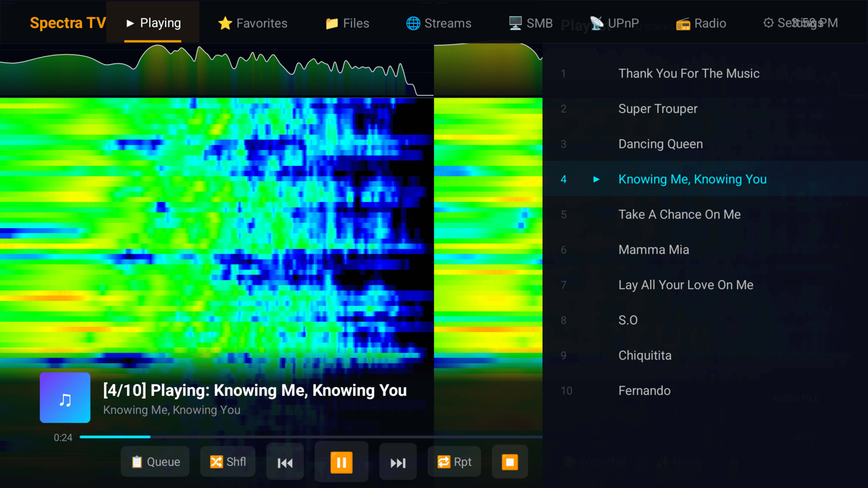Screen dimensions: 868x488
Task: Show the Queue list
Action: [155, 462]
